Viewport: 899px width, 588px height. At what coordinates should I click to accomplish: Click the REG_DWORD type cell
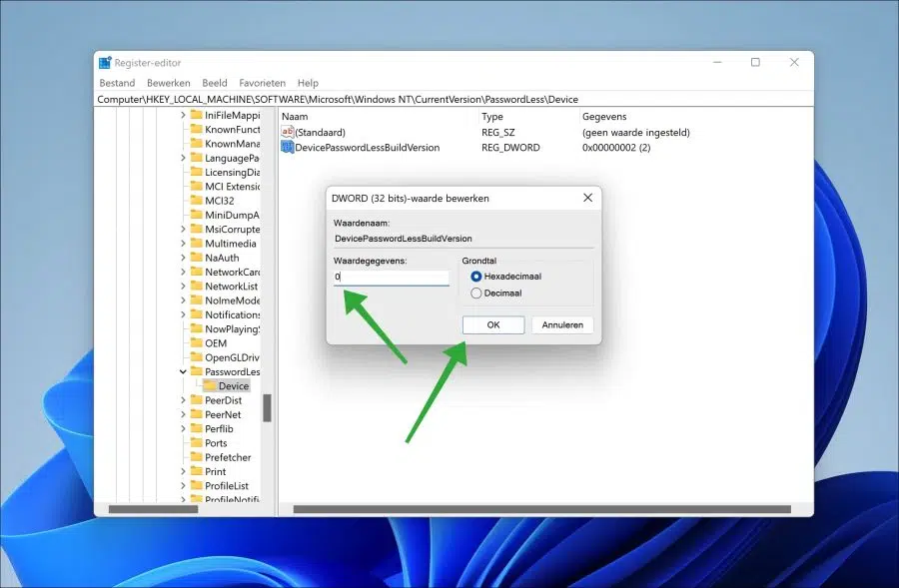[510, 148]
